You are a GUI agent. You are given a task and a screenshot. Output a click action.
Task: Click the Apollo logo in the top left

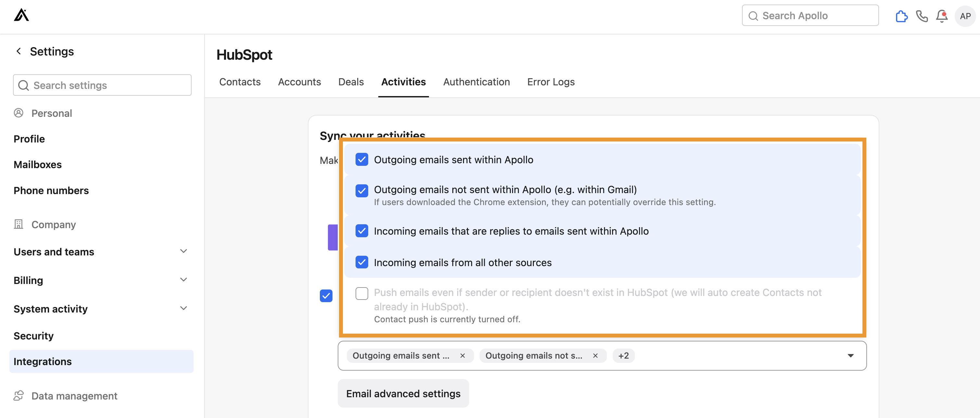21,15
